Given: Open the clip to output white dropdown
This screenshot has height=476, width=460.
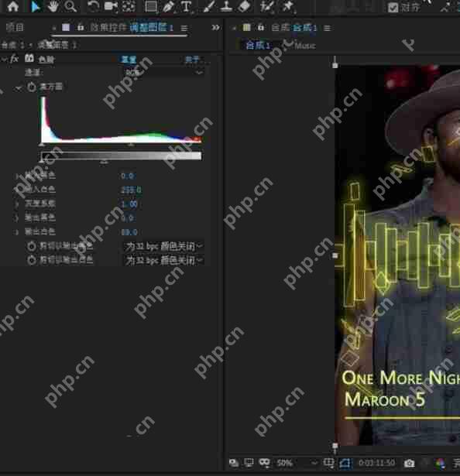Looking at the screenshot, I should tap(164, 261).
